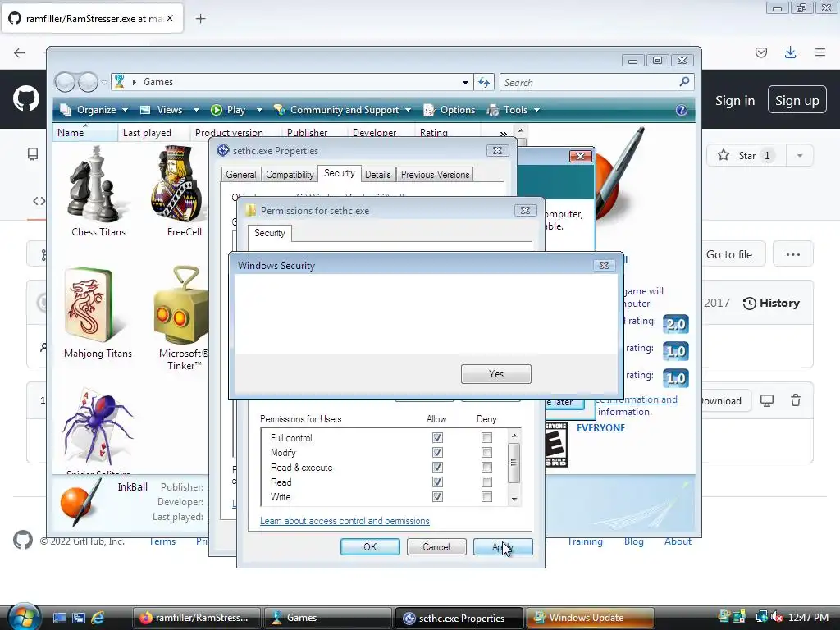Toggle Allow checkbox for Read
This screenshot has width=840, height=630.
(437, 482)
